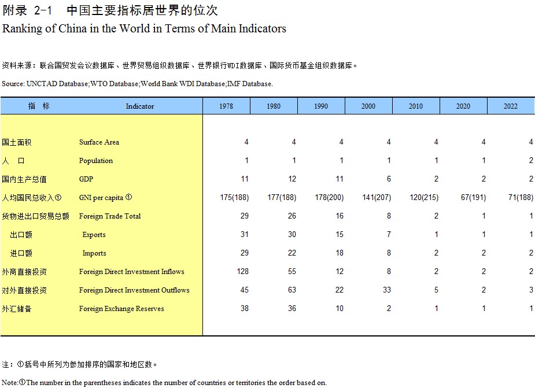Image resolution: width=535 pixels, height=392 pixels.
Task: Click 'Foreign Direct Investment Outflows' label
Action: click(134, 290)
